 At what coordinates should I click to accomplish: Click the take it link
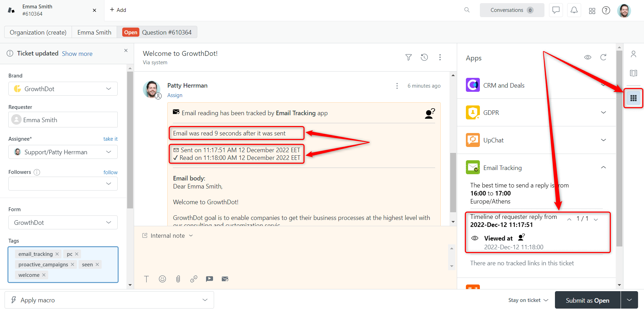(110, 139)
